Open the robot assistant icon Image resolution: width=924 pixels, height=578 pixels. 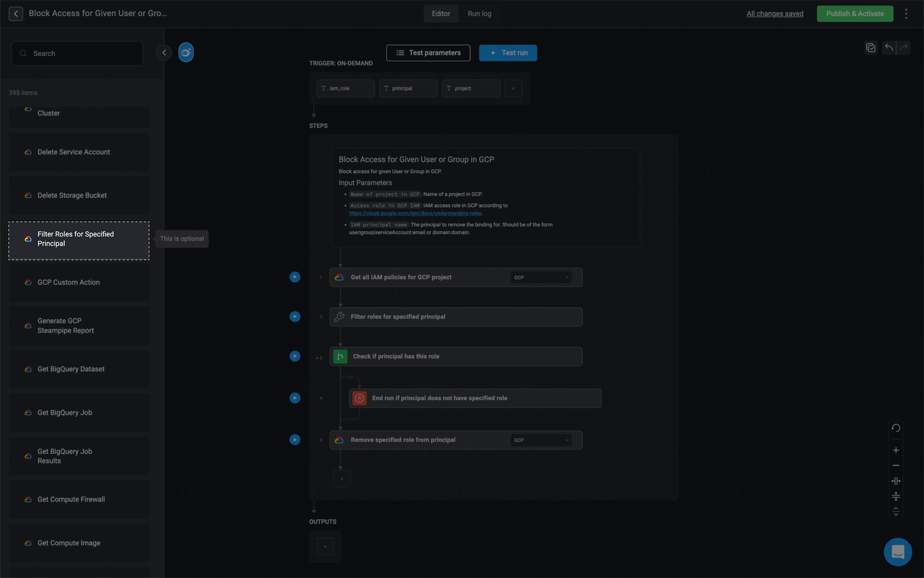[x=186, y=52]
